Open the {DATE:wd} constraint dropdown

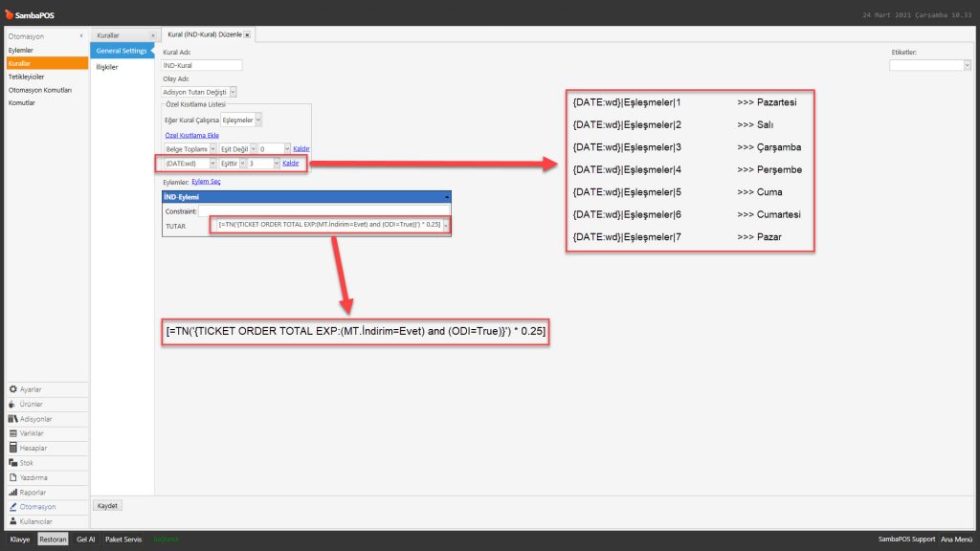(212, 164)
